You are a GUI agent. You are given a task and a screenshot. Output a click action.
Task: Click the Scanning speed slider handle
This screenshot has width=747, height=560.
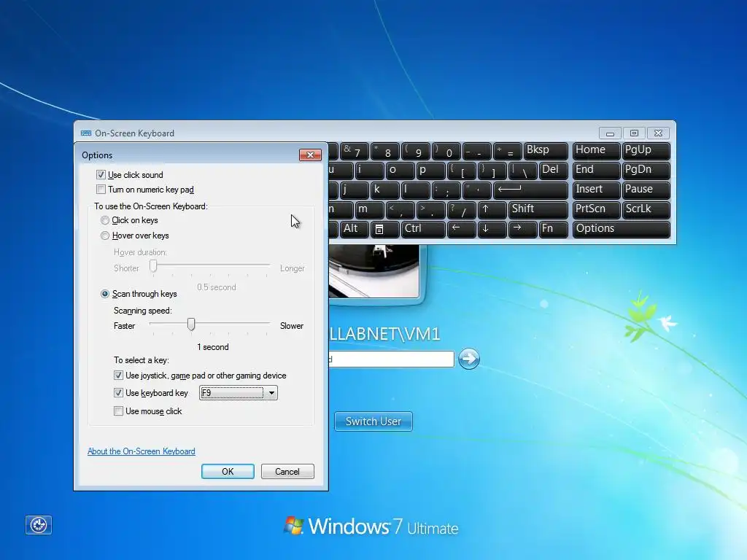191,324
